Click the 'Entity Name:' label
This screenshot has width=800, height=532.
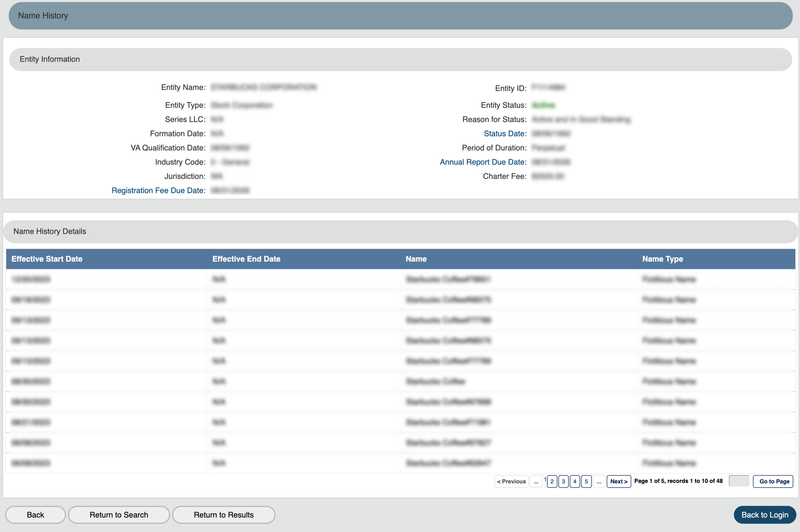(183, 88)
